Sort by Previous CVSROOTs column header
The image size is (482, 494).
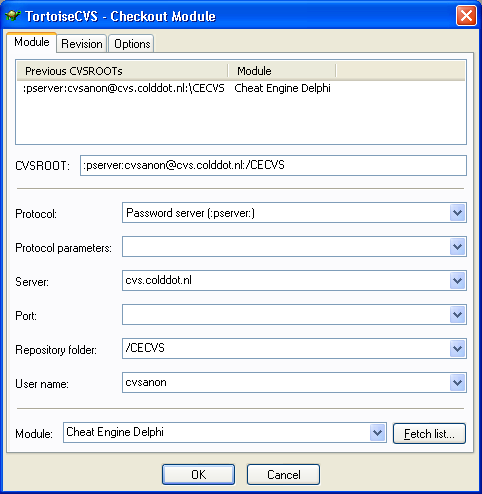tap(122, 71)
